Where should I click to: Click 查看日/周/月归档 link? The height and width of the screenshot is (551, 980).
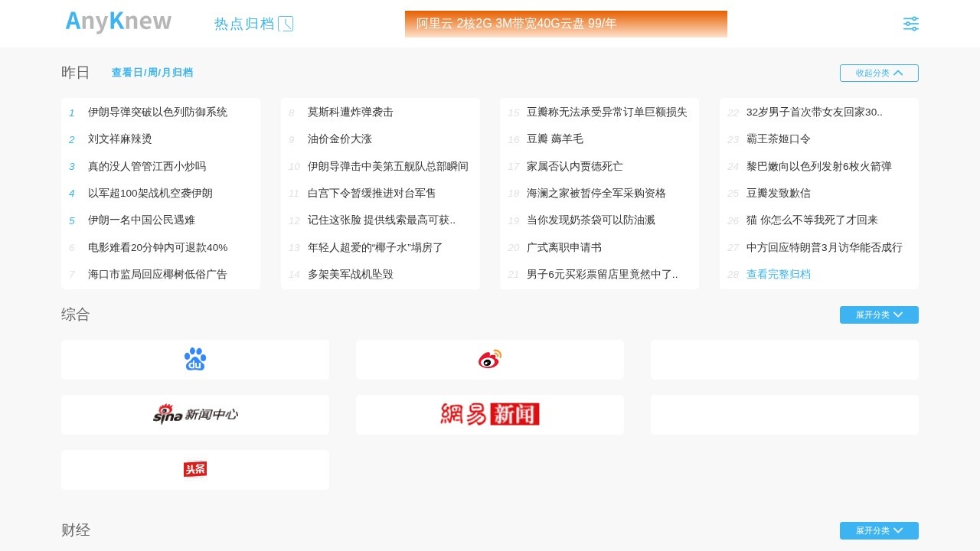click(152, 73)
